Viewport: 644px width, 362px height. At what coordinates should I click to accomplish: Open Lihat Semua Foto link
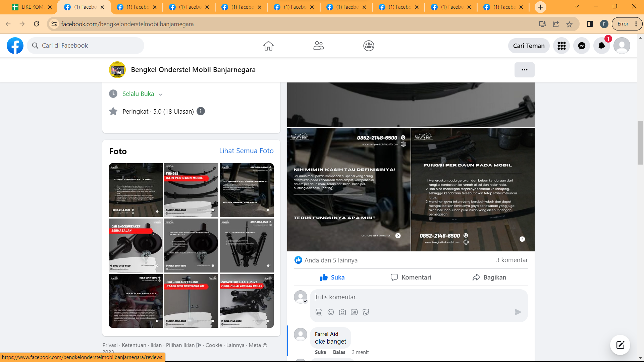point(246,151)
